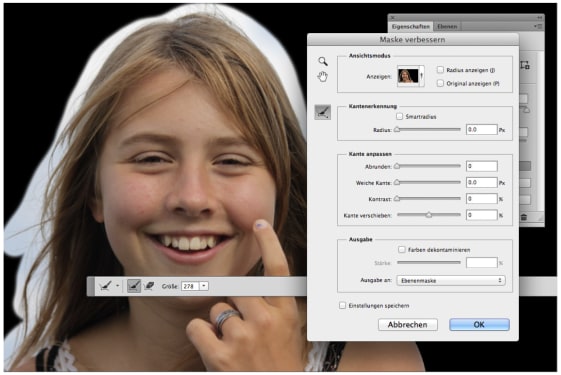Screen dimensions: 561x375
Task: Click the Kontrast slider handle
Action: [397, 199]
